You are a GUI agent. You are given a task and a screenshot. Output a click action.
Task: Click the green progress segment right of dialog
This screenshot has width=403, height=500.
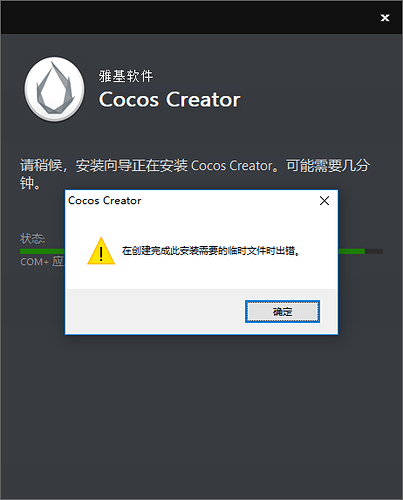[352, 251]
